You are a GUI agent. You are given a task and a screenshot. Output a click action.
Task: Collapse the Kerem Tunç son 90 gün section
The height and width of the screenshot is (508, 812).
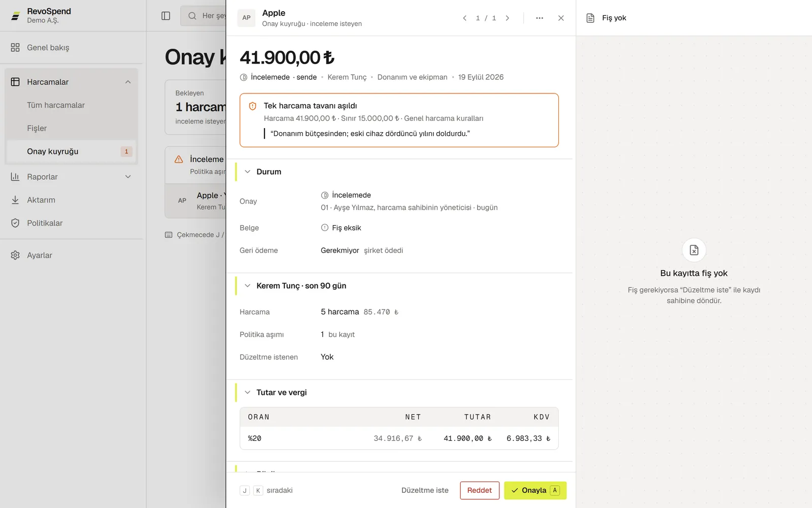coord(248,285)
